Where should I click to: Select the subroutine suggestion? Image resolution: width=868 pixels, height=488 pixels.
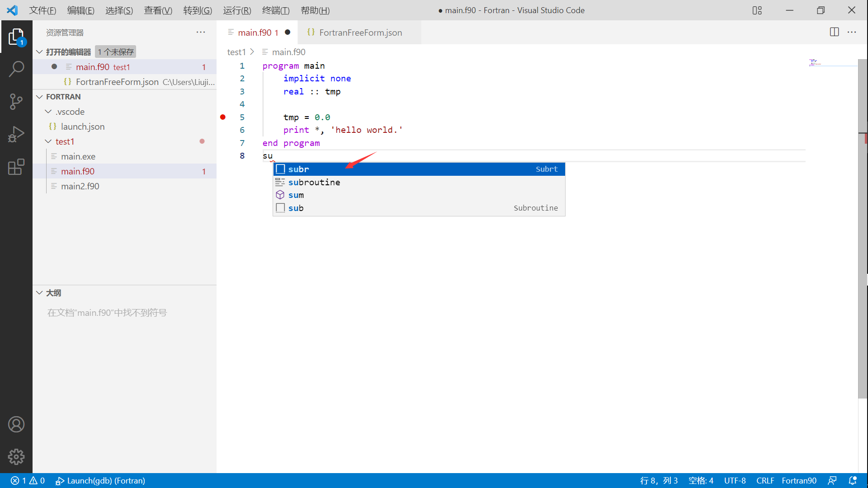[x=314, y=182]
